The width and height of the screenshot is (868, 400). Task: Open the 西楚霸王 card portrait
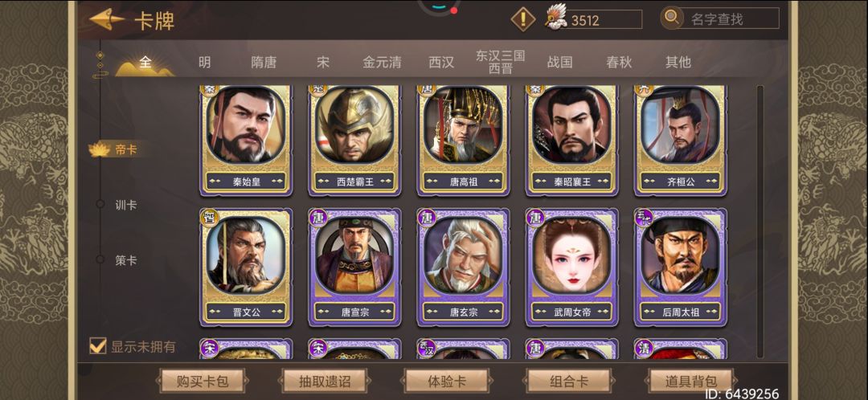354,125
